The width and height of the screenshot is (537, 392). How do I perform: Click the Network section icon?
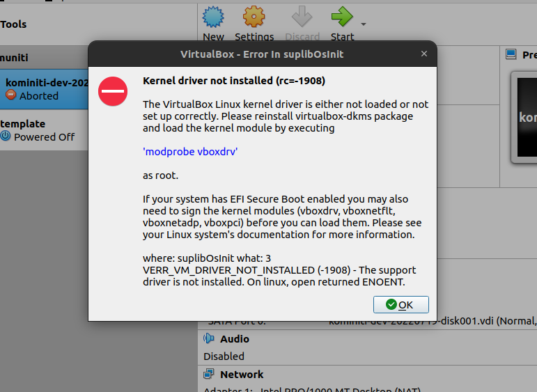point(209,374)
